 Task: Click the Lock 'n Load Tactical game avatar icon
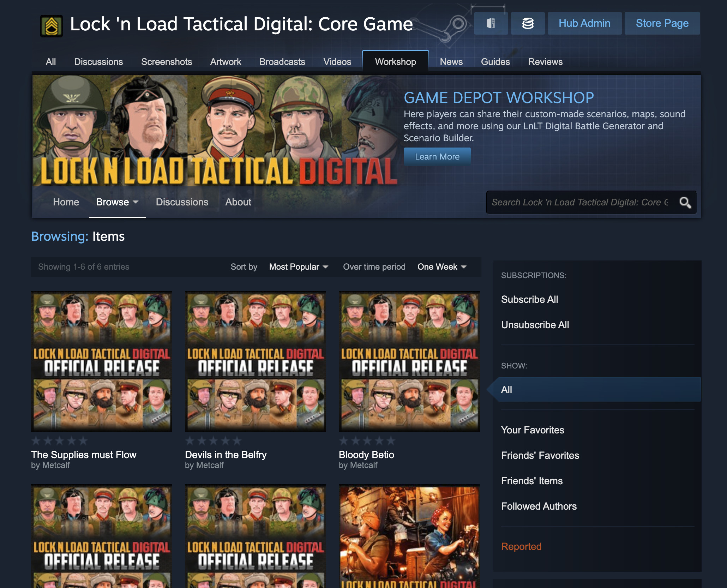tap(52, 24)
